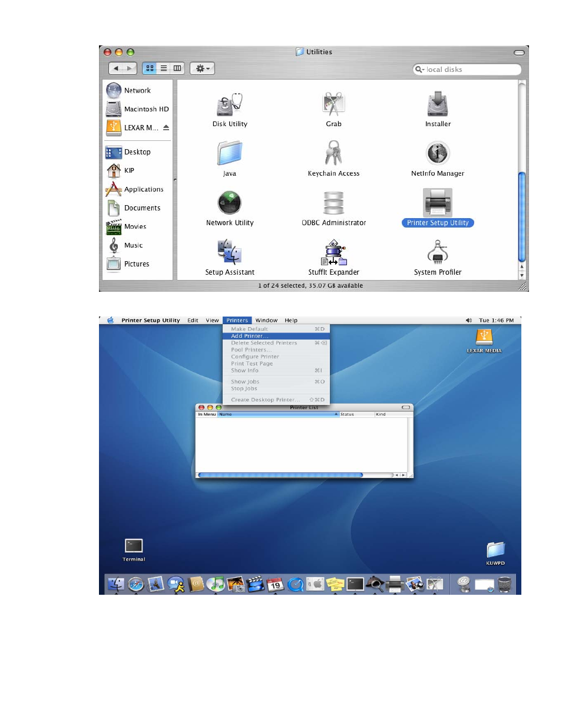Image resolution: width=562 pixels, height=728 pixels.
Task: Click the In Menu column header
Action: [x=207, y=414]
